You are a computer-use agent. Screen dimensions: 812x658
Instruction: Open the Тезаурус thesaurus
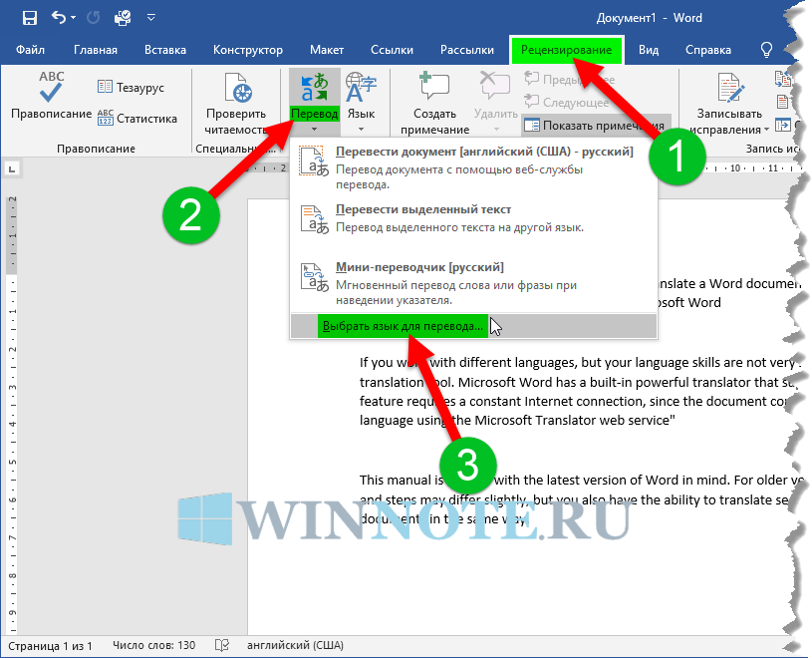coord(131,88)
